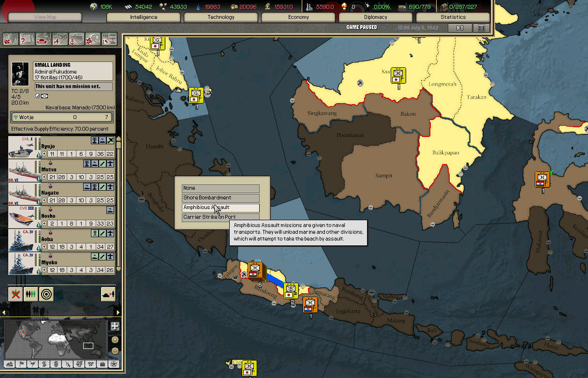Click the Diplomacy button
The width and height of the screenshot is (588, 378).
376,17
